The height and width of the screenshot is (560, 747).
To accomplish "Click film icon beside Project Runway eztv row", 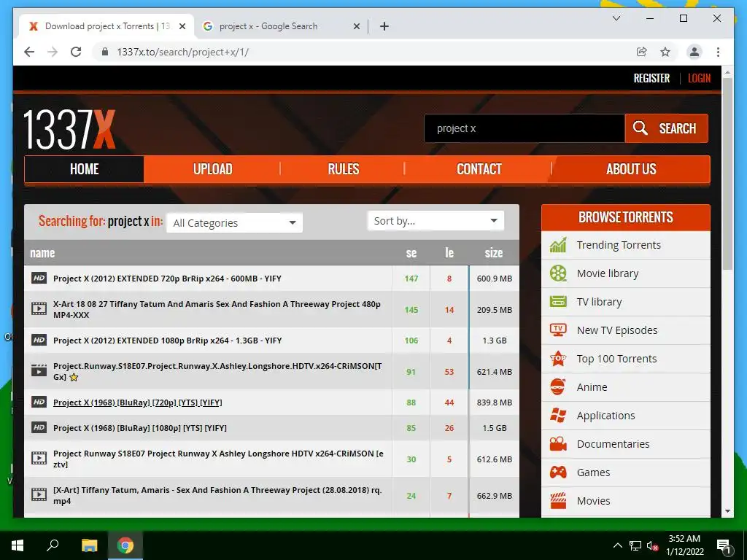I will click(x=39, y=459).
